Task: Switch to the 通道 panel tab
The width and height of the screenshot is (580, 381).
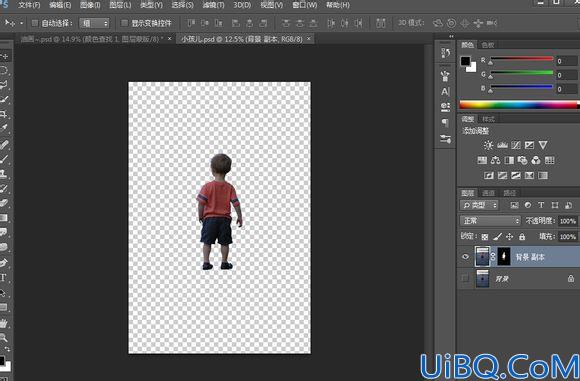Action: (488, 193)
